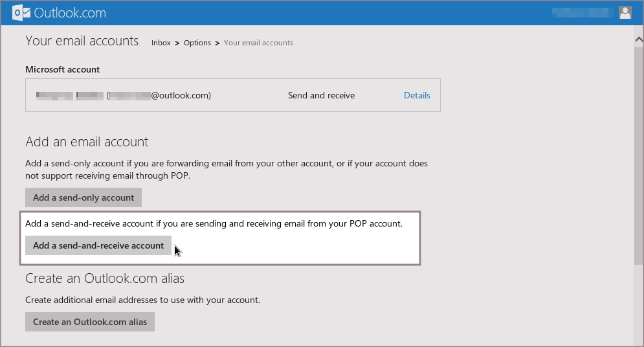Open the user profile avatar icon

(625, 12)
